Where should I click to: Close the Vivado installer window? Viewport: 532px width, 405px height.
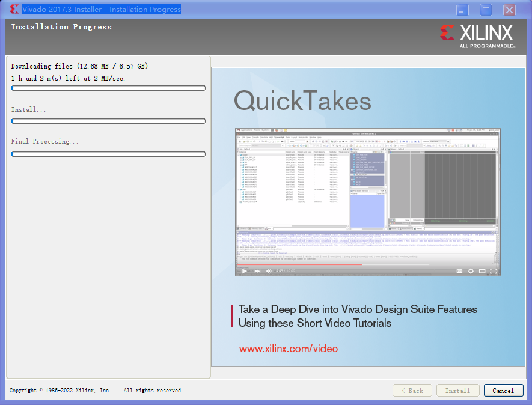pos(509,10)
